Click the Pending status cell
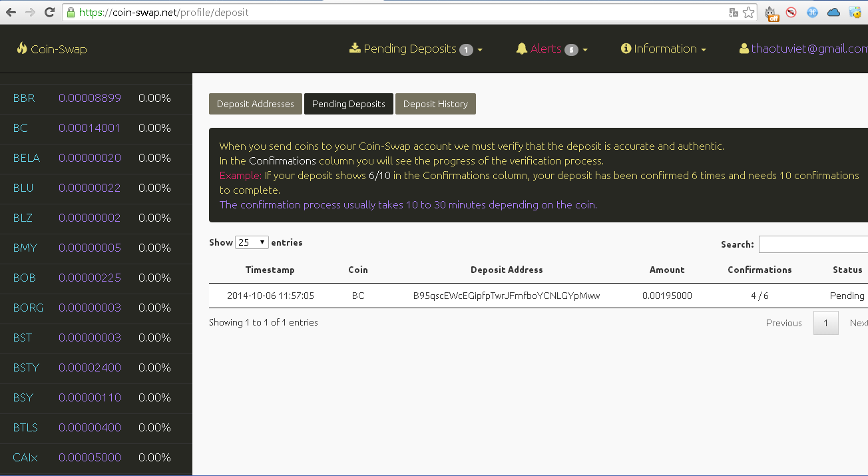868x476 pixels. pos(847,296)
